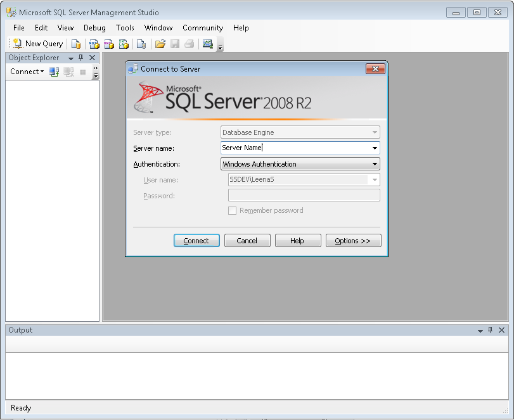Image resolution: width=514 pixels, height=420 pixels.
Task: Open Object Explorer window position menu
Action: click(71, 58)
